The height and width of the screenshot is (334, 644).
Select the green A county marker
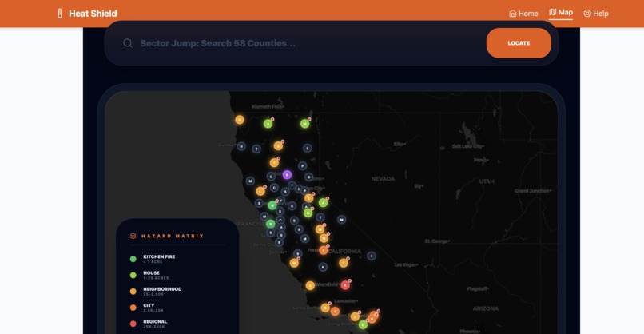[x=324, y=202]
